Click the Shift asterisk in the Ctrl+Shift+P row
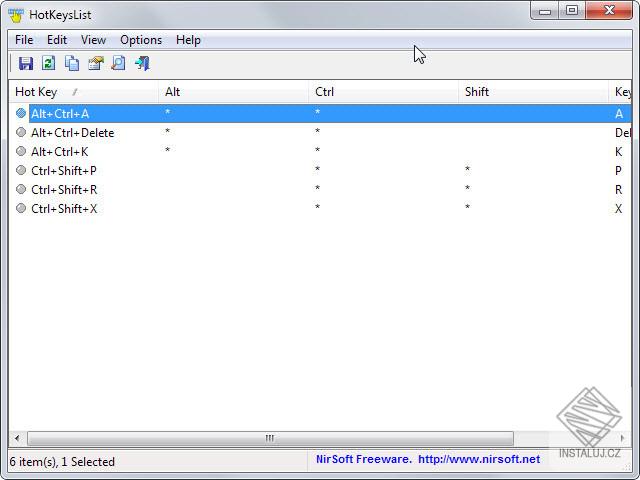The image size is (640, 480). 467,169
